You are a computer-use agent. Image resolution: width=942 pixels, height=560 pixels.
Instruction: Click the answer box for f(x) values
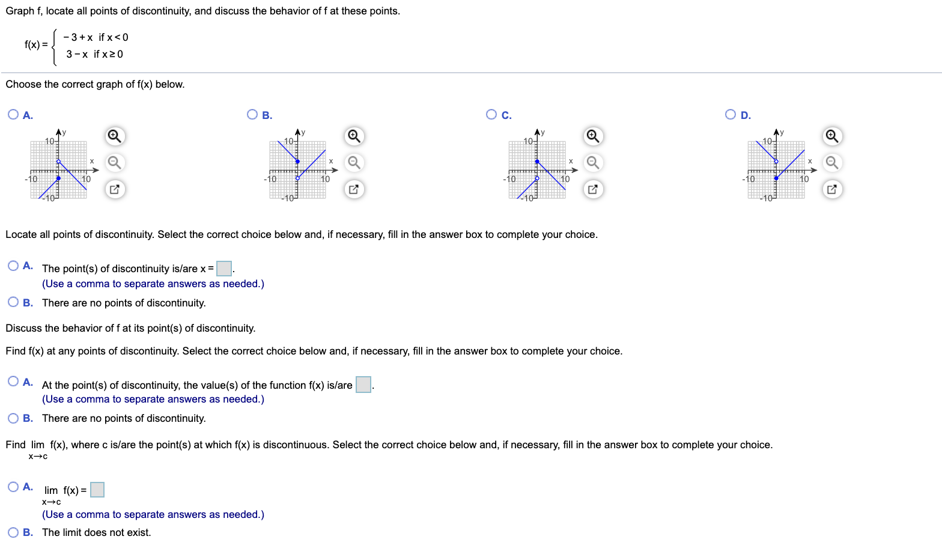coord(362,385)
